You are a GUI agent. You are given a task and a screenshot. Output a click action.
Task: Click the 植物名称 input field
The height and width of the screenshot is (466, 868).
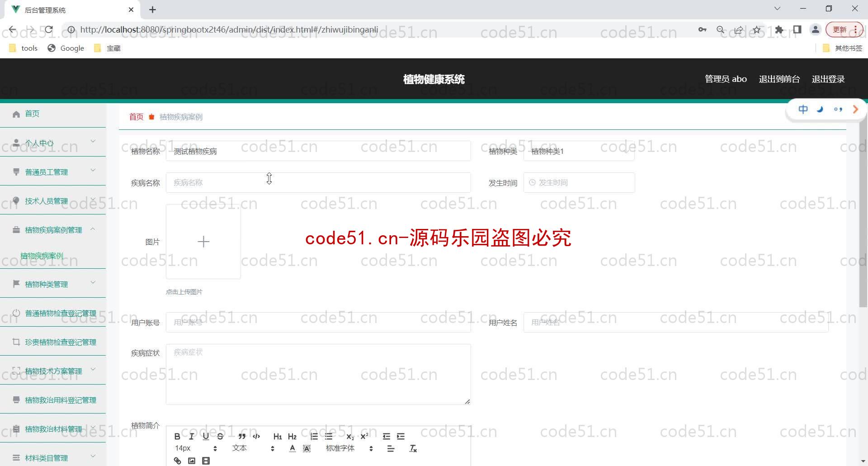(x=318, y=151)
